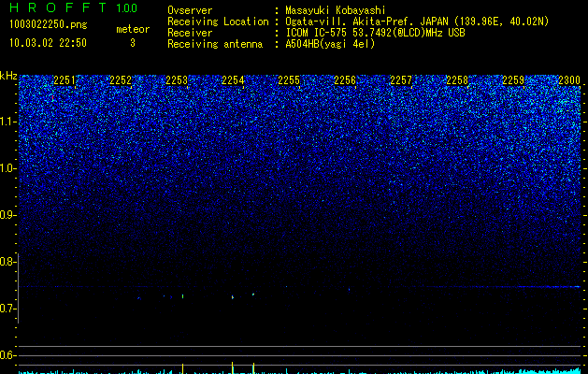This screenshot has height=374, width=588.
Task: Click the meteor echo after 2254
Action: click(x=253, y=295)
